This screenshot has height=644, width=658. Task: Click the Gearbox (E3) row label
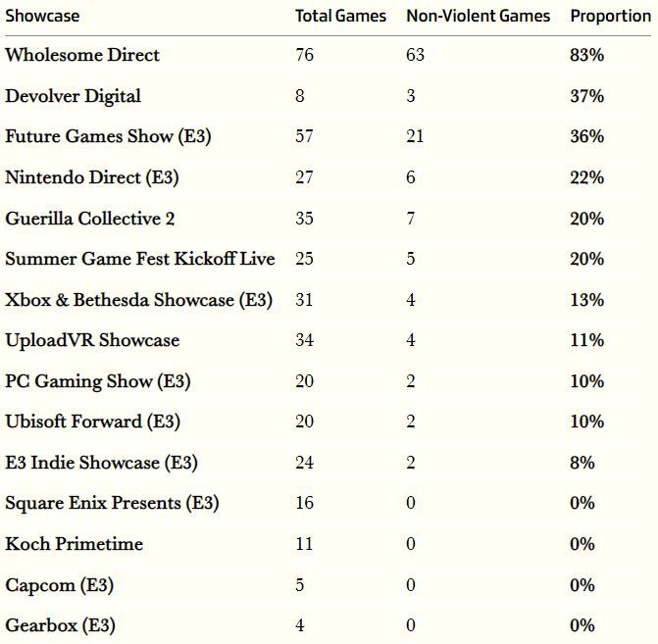pyautogui.click(x=60, y=625)
